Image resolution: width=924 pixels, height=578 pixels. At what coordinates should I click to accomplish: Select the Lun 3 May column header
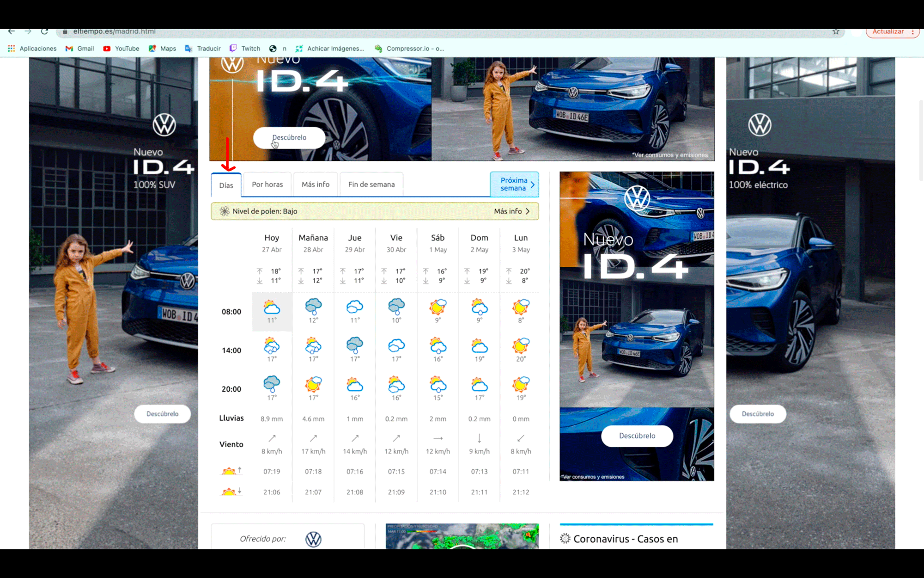point(521,243)
